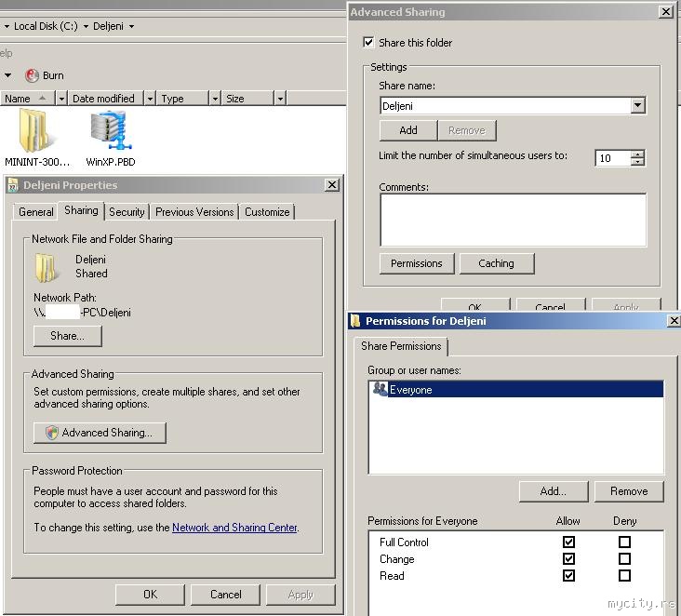This screenshot has height=616, width=681.
Task: Select the Share Permissions tab
Action: click(x=401, y=346)
